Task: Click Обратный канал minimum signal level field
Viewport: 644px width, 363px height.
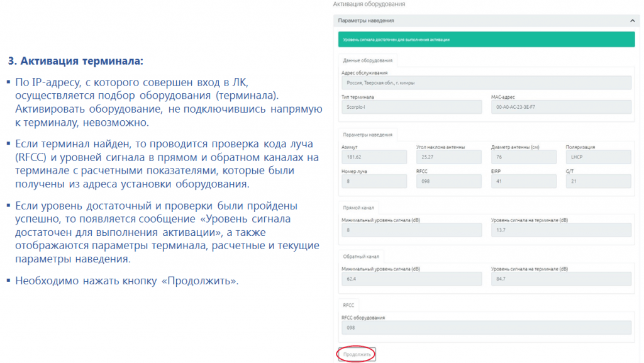Action: [x=410, y=279]
